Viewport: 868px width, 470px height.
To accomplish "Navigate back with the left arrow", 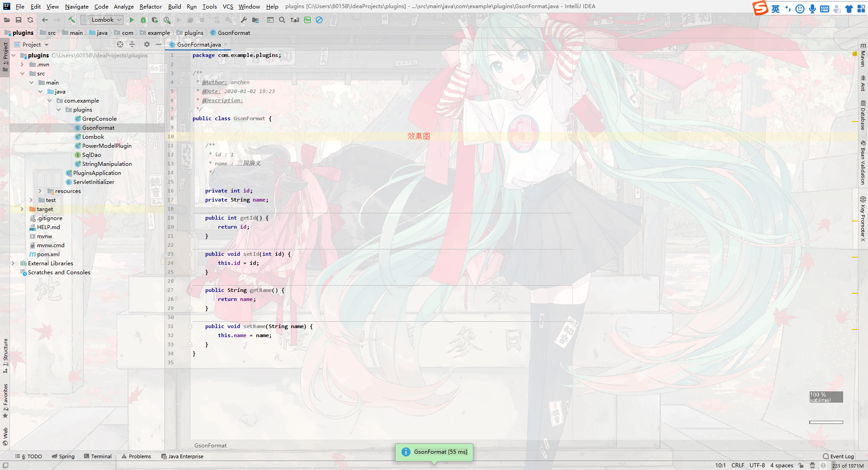I will (x=45, y=20).
